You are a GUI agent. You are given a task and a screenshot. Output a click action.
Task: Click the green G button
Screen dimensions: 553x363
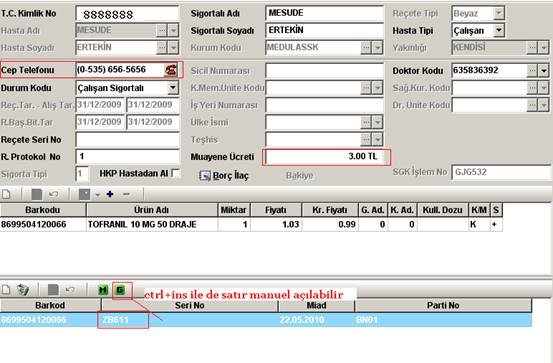point(120,290)
